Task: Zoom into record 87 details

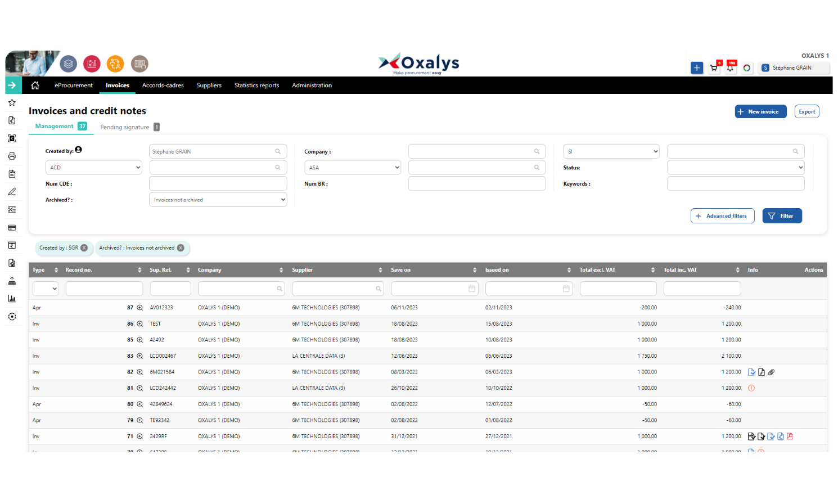Action: [x=140, y=308]
